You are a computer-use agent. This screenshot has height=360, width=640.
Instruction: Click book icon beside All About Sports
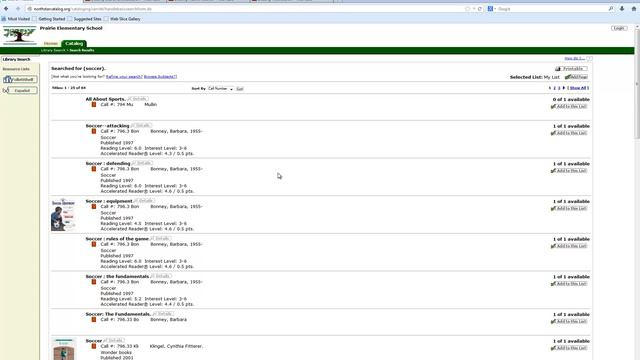(x=94, y=104)
